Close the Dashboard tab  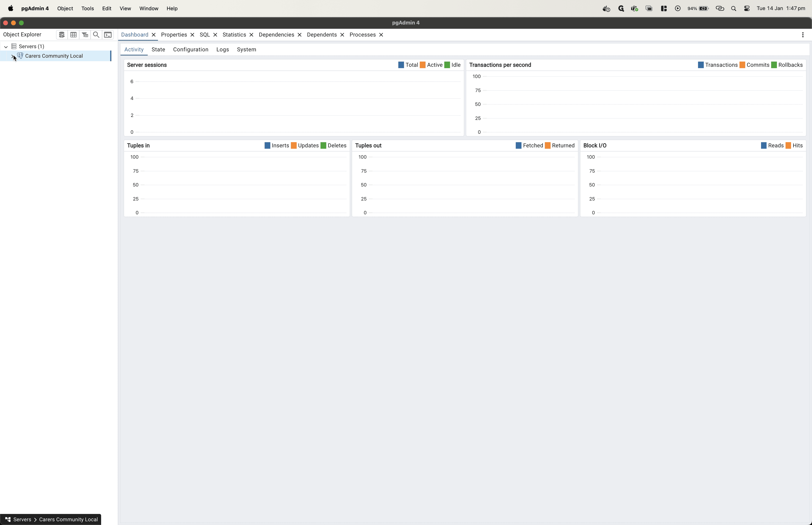(x=154, y=35)
